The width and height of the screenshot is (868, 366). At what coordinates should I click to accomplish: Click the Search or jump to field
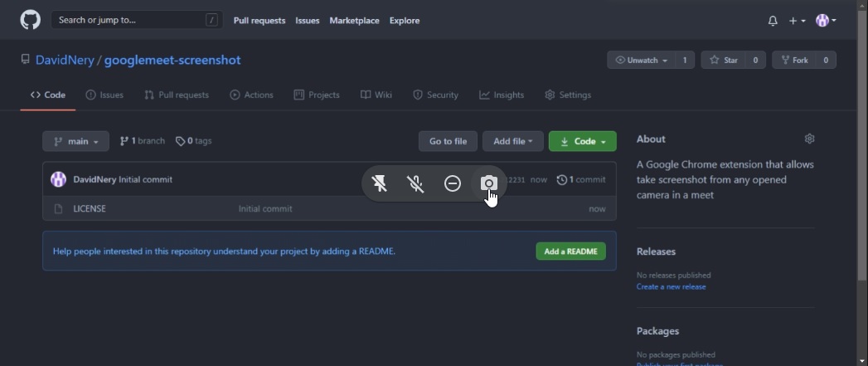coord(137,20)
